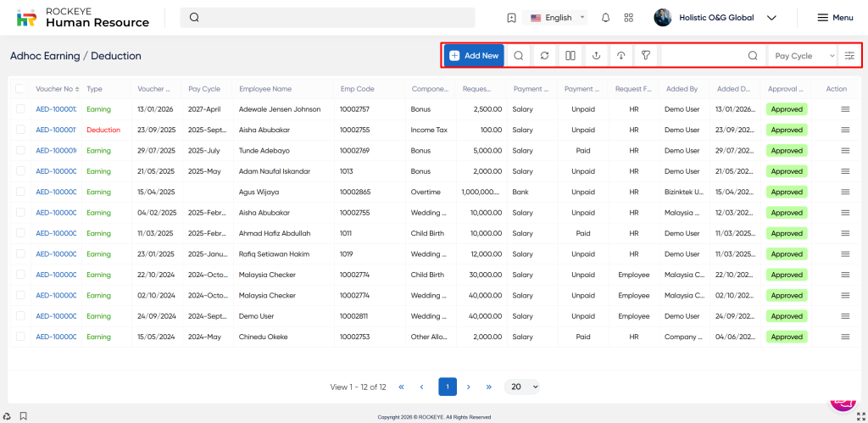Open action menu for Chinedu Okeke row
868x423 pixels.
[844, 337]
